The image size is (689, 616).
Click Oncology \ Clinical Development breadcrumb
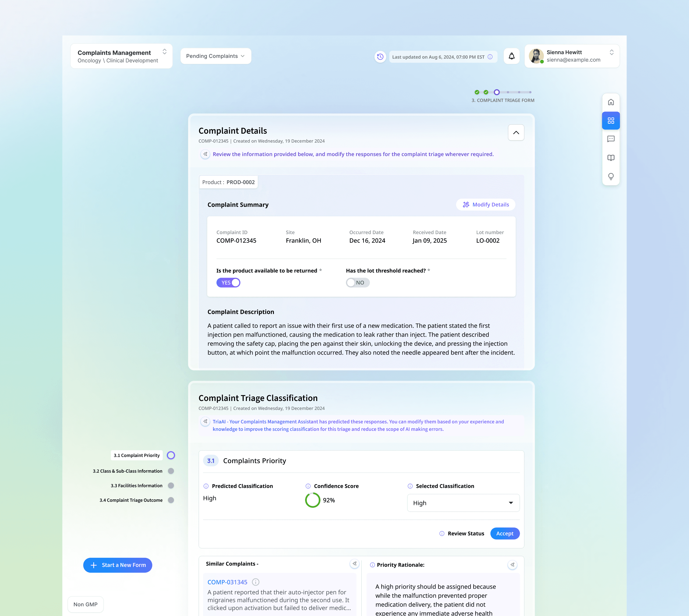[118, 60]
